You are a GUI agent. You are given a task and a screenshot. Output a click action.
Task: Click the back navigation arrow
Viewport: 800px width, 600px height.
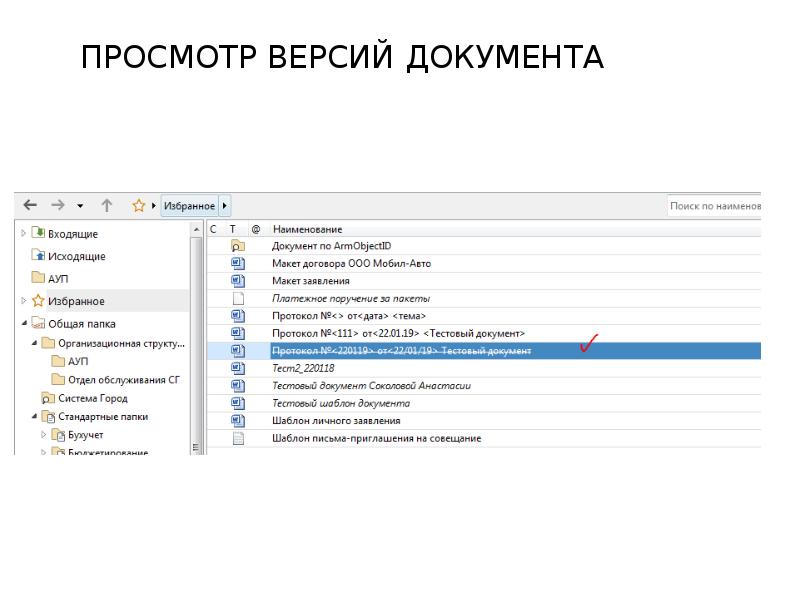(30, 205)
